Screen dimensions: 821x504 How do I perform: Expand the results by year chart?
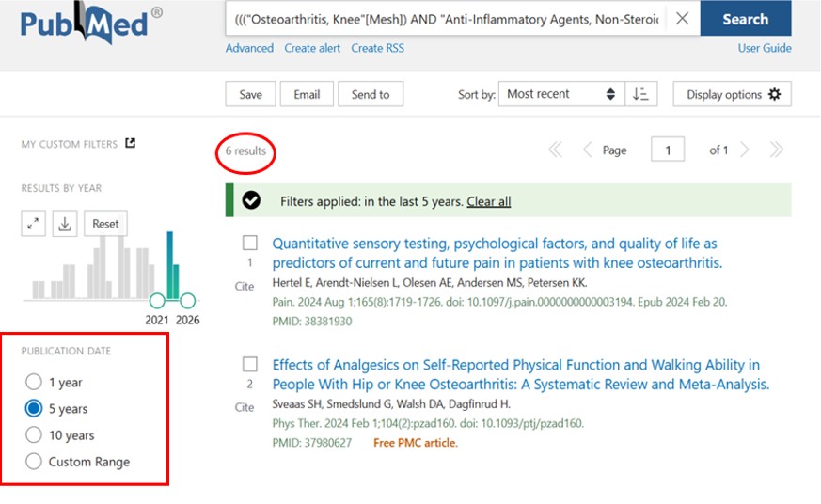(34, 224)
